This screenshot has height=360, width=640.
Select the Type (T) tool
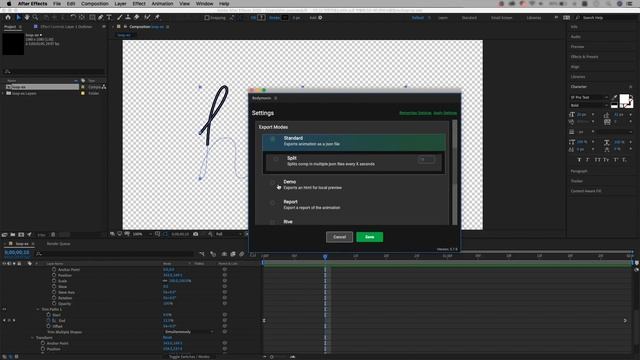point(109,18)
